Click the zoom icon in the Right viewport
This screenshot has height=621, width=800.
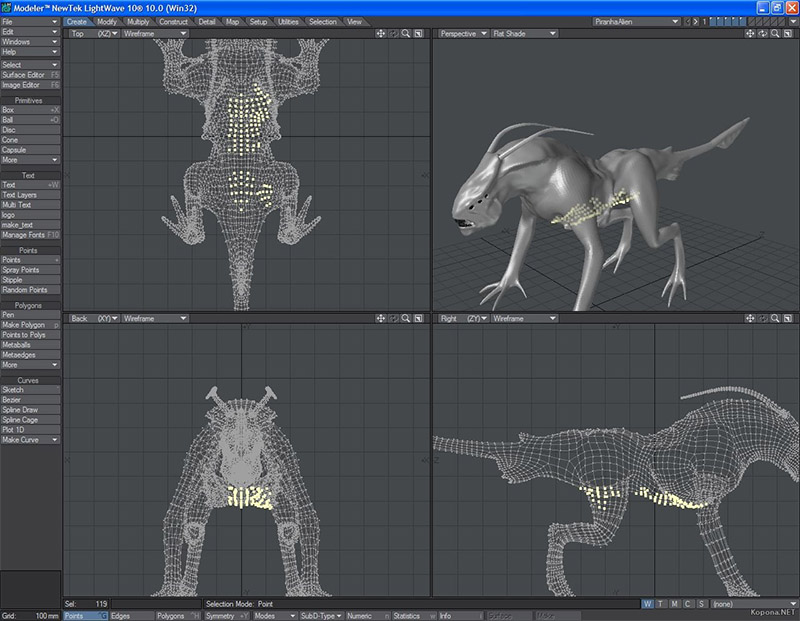pyautogui.click(x=776, y=319)
